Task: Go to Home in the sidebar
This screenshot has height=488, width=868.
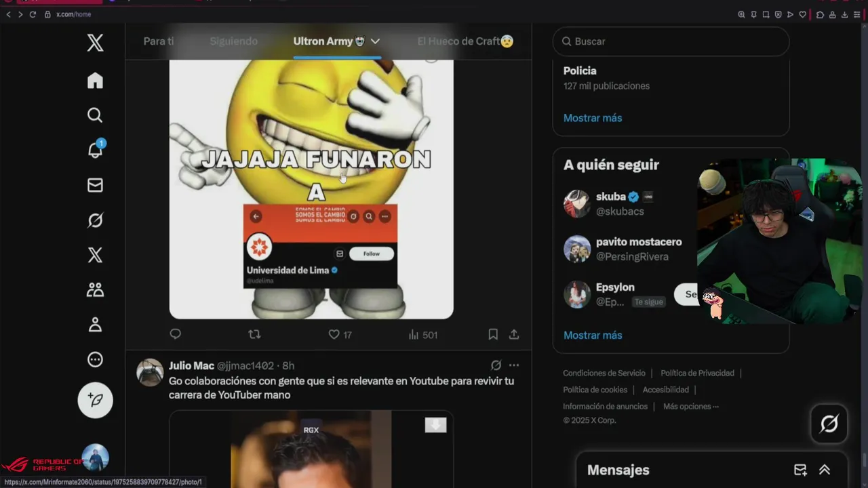Action: tap(95, 81)
